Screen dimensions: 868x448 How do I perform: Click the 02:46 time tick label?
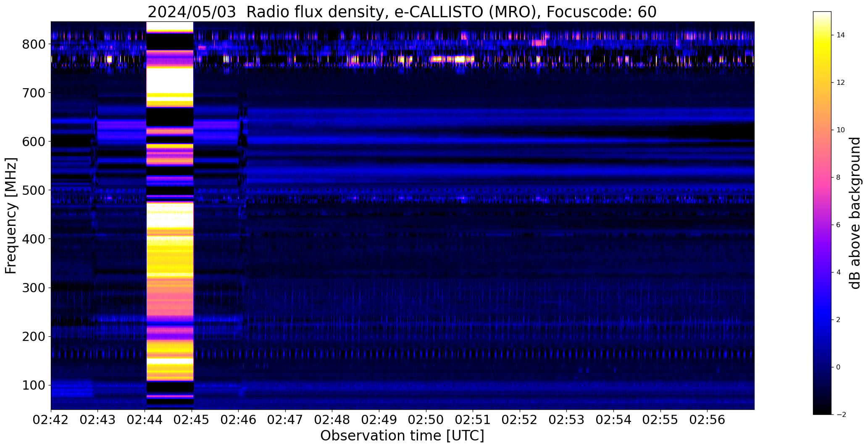click(239, 420)
